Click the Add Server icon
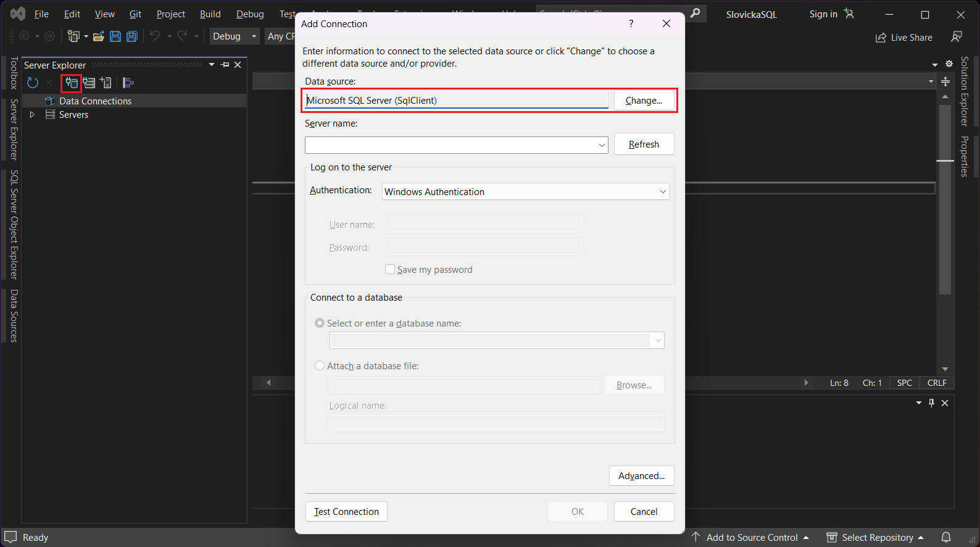 106,83
